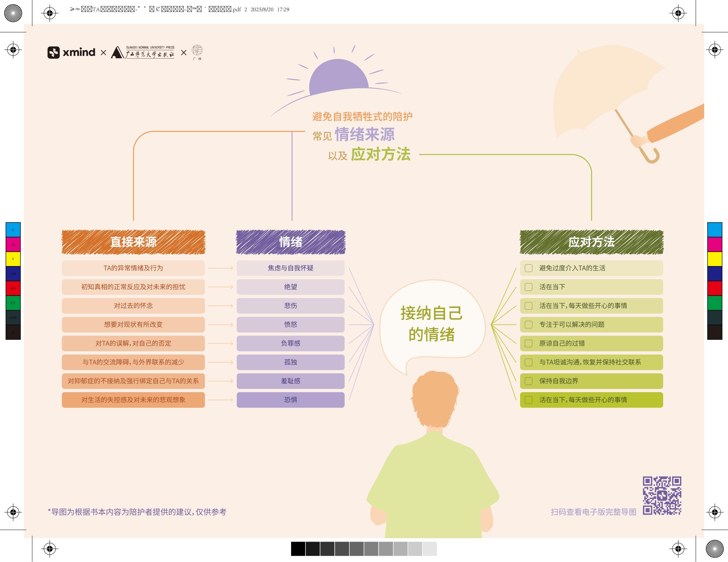Click the 焦虑与自我怀疑 emotion box
728x562 pixels.
pyautogui.click(x=290, y=268)
